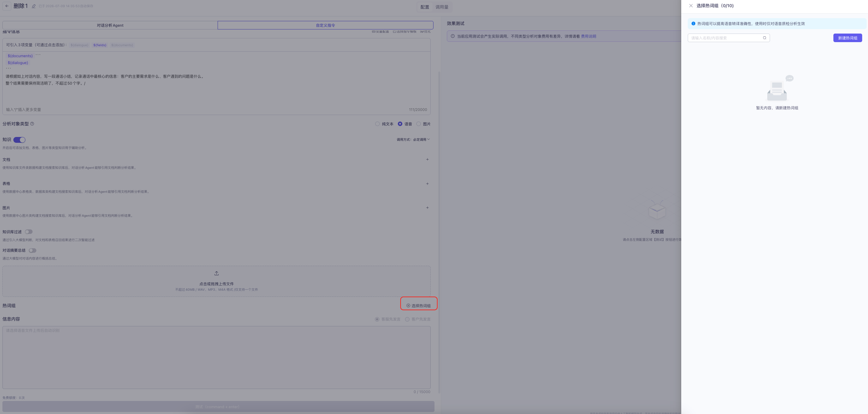Click the left panel vertical scrollbar

click(x=439, y=232)
